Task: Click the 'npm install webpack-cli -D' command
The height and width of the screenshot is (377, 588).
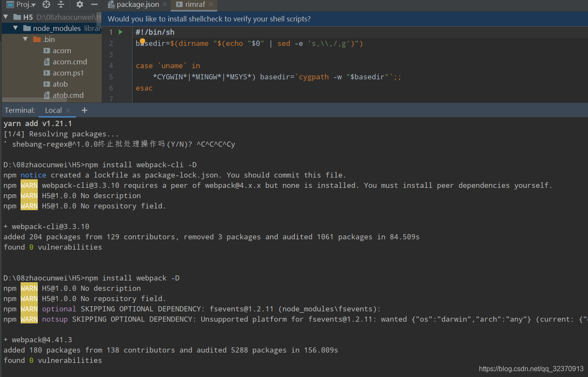Action: click(141, 165)
